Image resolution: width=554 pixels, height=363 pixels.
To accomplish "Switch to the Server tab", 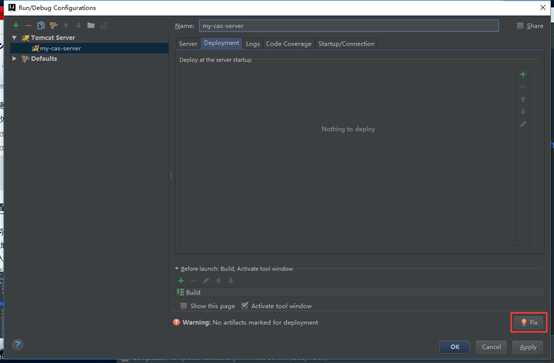I will pos(188,44).
